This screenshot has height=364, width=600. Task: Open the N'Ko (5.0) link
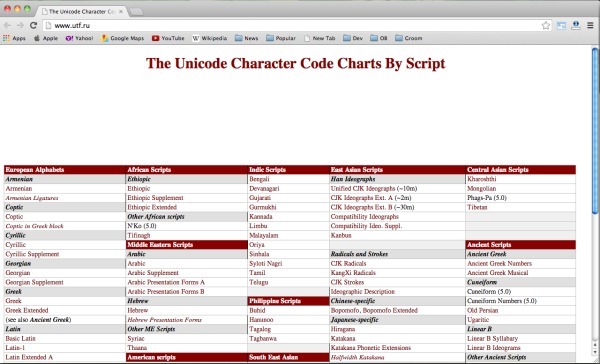pos(142,226)
